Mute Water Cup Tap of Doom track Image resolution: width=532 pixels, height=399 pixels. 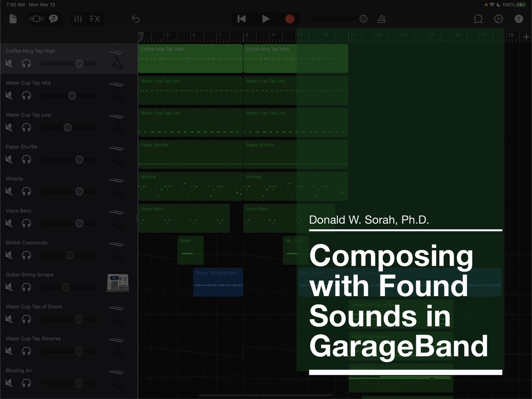point(9,319)
